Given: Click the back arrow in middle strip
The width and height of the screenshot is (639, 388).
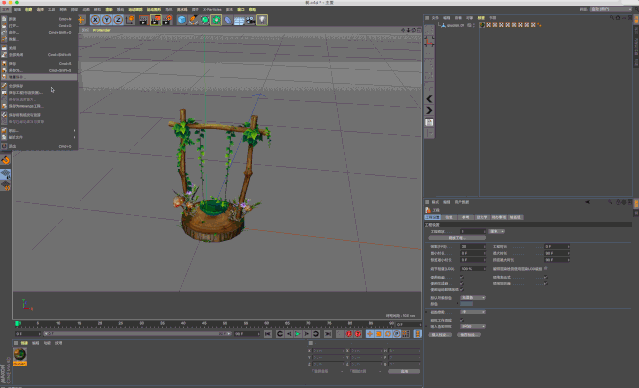Looking at the screenshot, I should coord(429,99).
